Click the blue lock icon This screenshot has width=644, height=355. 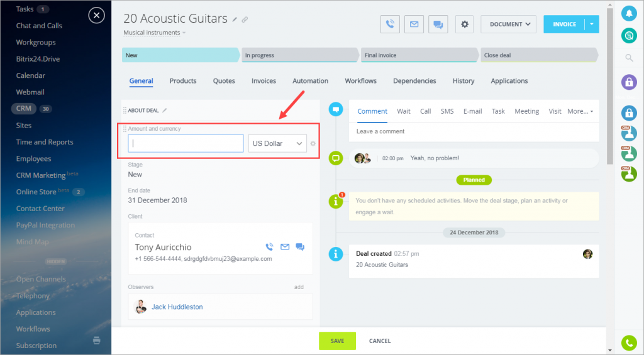629,112
